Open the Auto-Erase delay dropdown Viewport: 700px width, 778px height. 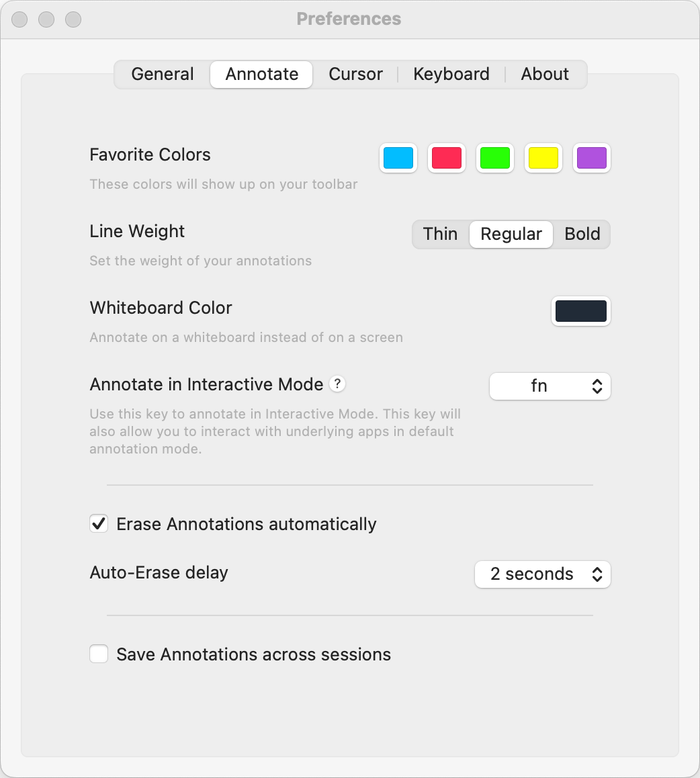click(x=542, y=574)
